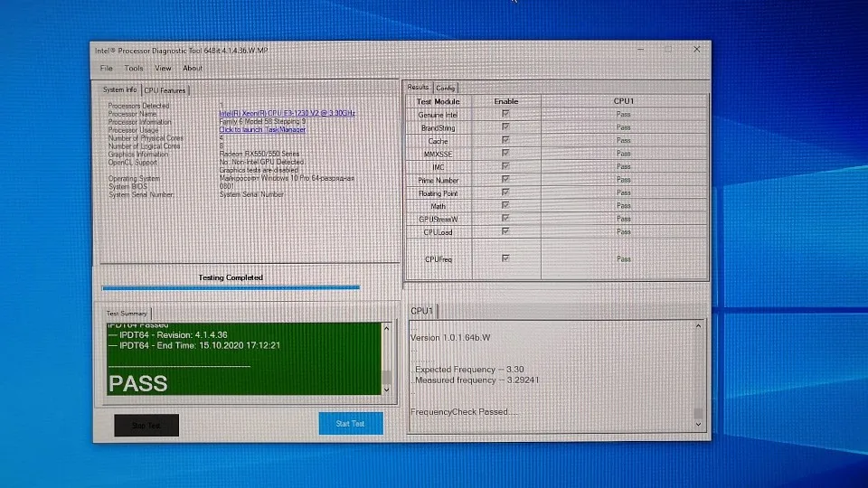Image resolution: width=868 pixels, height=488 pixels.
Task: Open the Xeon E3-1230 V2 processor link
Action: pos(288,113)
